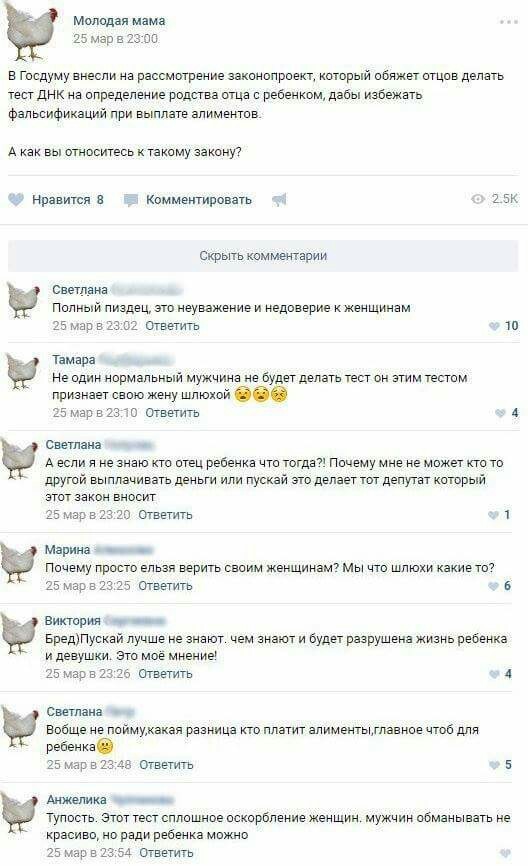Like Тамара's comment with 4 likes
528x866 pixels.
500,413
